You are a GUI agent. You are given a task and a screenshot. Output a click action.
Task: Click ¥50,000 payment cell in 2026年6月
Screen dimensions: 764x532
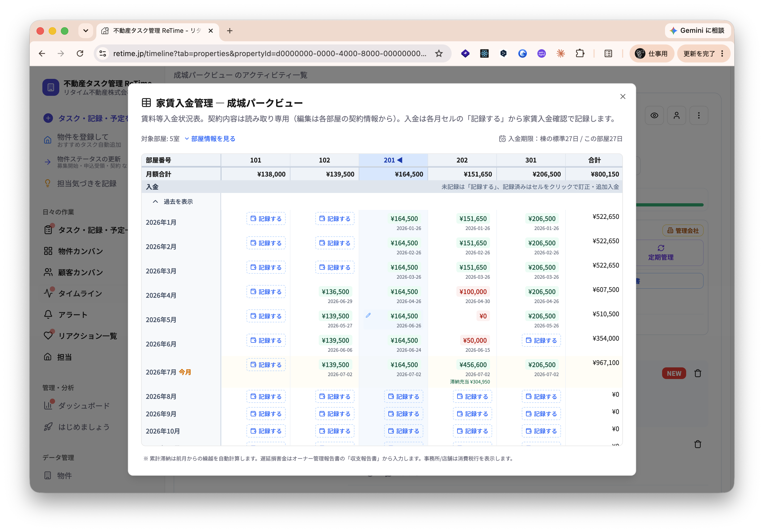point(474,340)
